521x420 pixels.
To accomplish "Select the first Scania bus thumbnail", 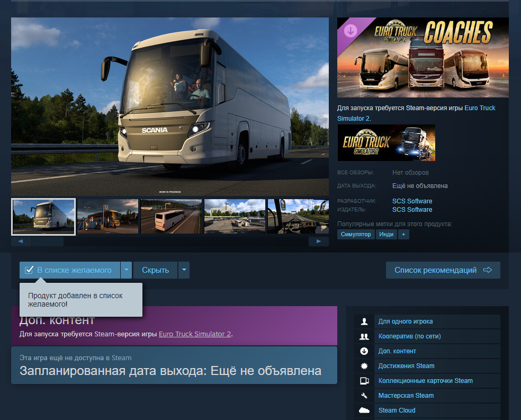I will click(x=43, y=217).
